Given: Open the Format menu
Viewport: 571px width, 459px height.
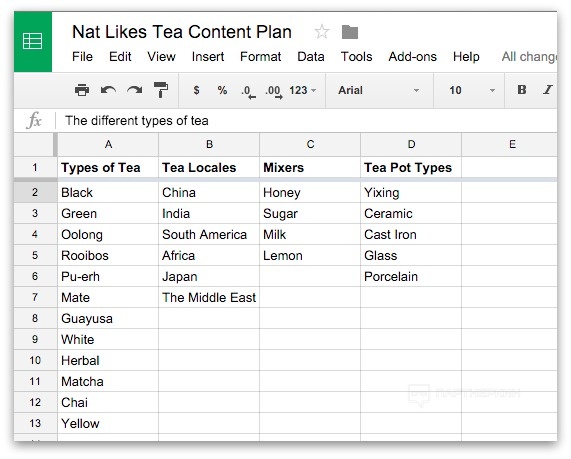Looking at the screenshot, I should tap(260, 57).
